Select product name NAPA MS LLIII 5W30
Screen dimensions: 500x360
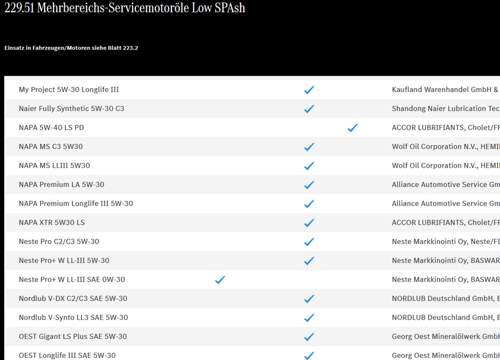(54, 165)
